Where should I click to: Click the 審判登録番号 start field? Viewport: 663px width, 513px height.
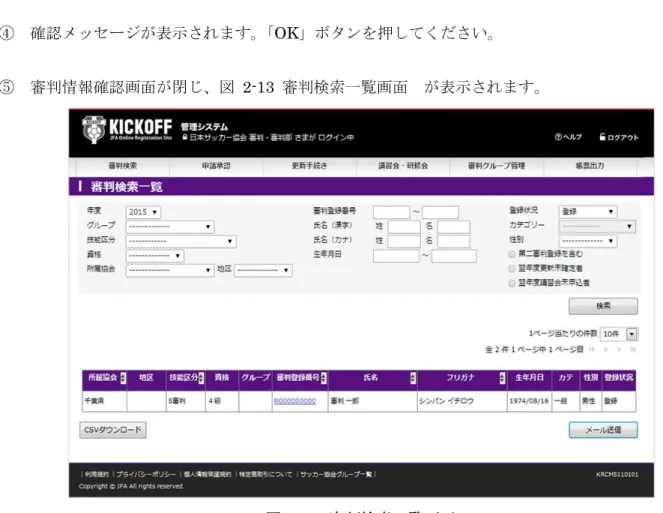[391, 212]
